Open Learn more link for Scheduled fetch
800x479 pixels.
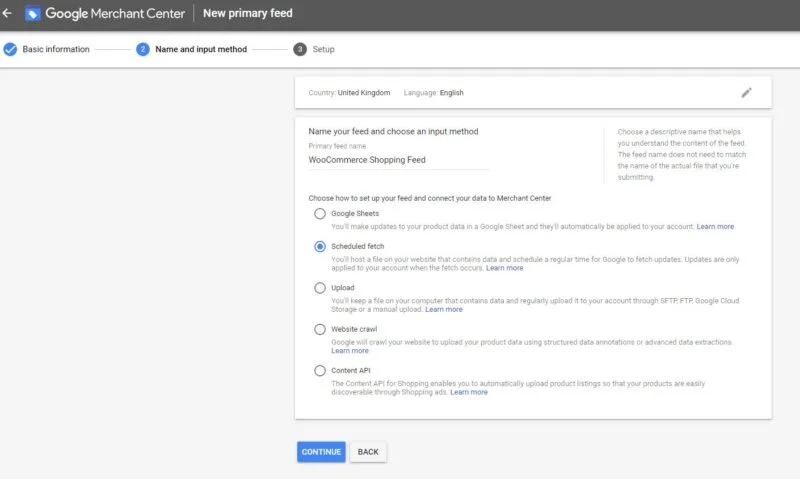tap(505, 268)
